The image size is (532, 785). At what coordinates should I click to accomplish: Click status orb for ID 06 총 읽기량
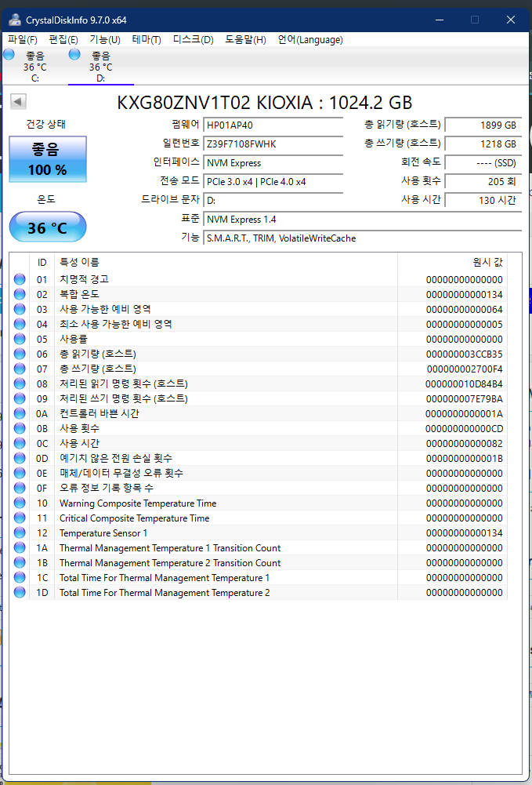pos(20,354)
